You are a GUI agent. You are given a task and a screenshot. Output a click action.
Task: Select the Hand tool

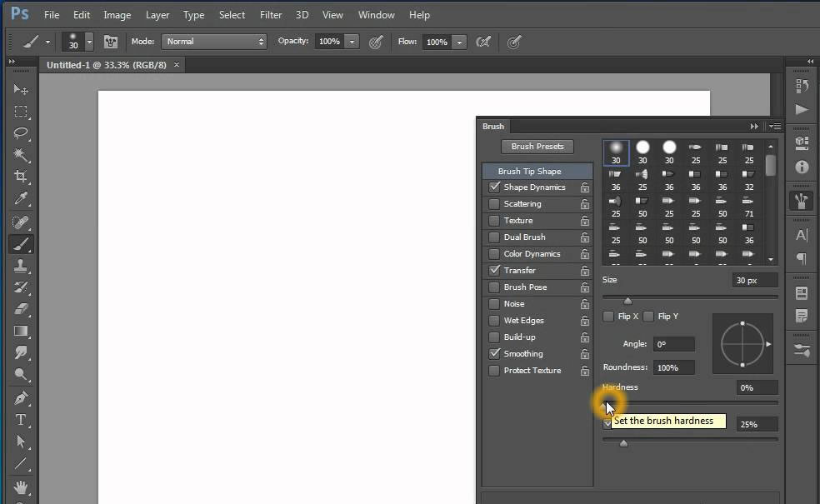[22, 487]
